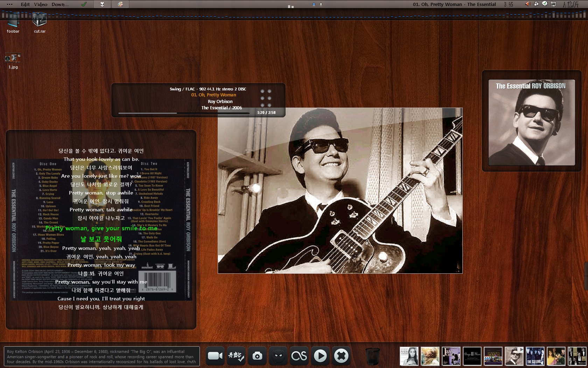This screenshot has width=588, height=368.
Task: Click 'The Essential / 2006' album text
Action: click(x=222, y=108)
